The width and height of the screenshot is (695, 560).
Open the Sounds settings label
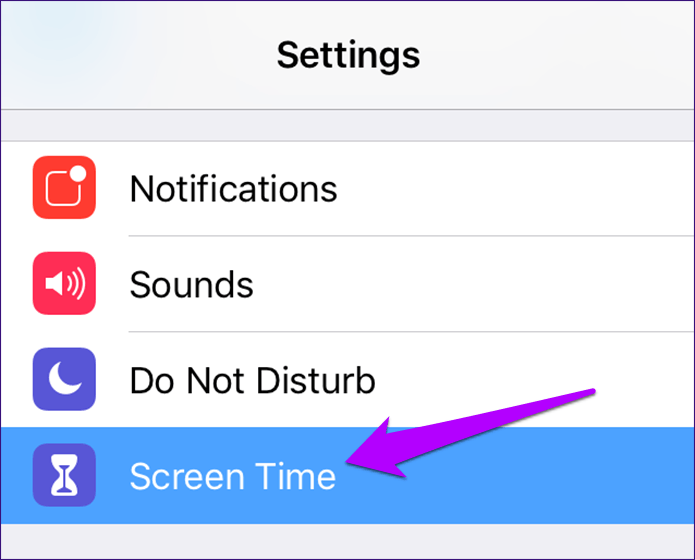coord(191,285)
